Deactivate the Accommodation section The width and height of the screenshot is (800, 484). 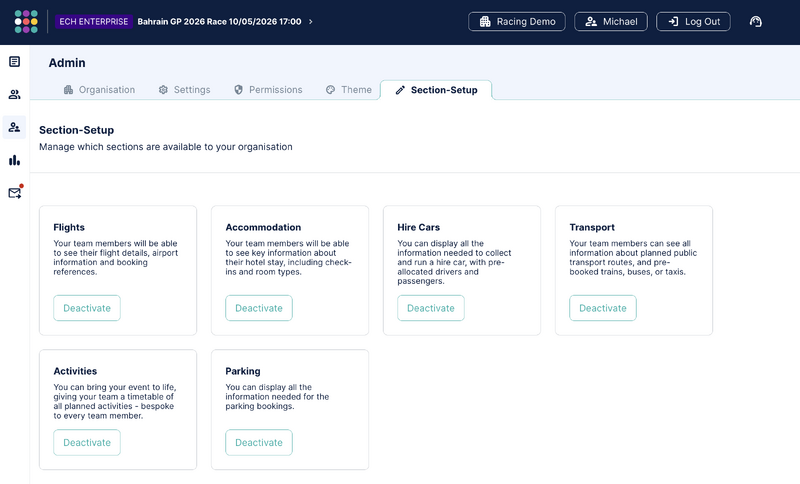click(259, 308)
